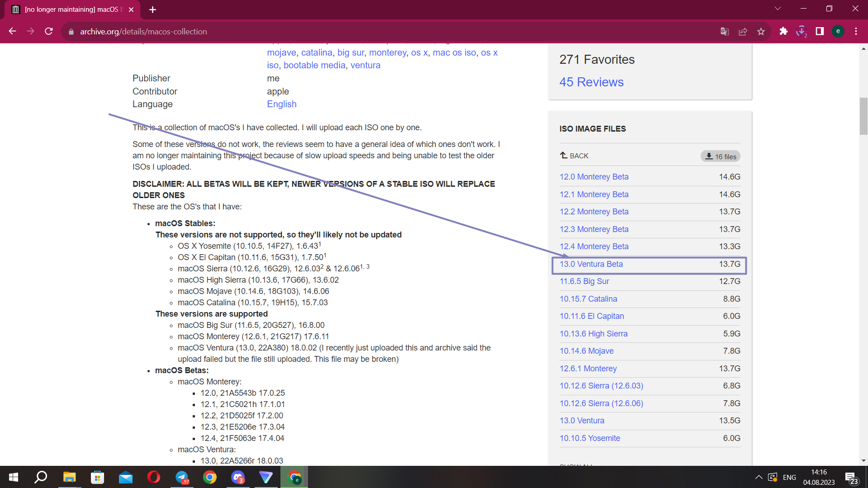The height and width of the screenshot is (488, 868).
Task: Download 10.12.6 Sierra (12.6.06) ISO
Action: pyautogui.click(x=601, y=403)
